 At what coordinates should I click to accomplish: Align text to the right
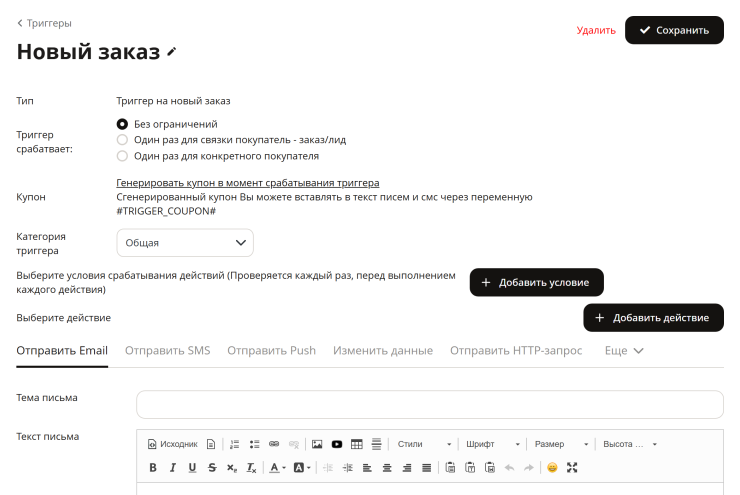pyautogui.click(x=407, y=468)
